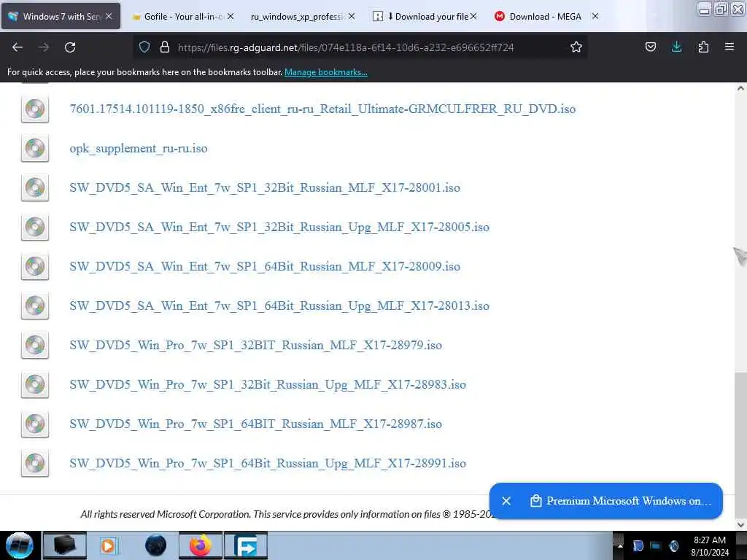The height and width of the screenshot is (560, 747).
Task: Open Win Pro 64Bit Upg X17-28991 link
Action: click(268, 463)
